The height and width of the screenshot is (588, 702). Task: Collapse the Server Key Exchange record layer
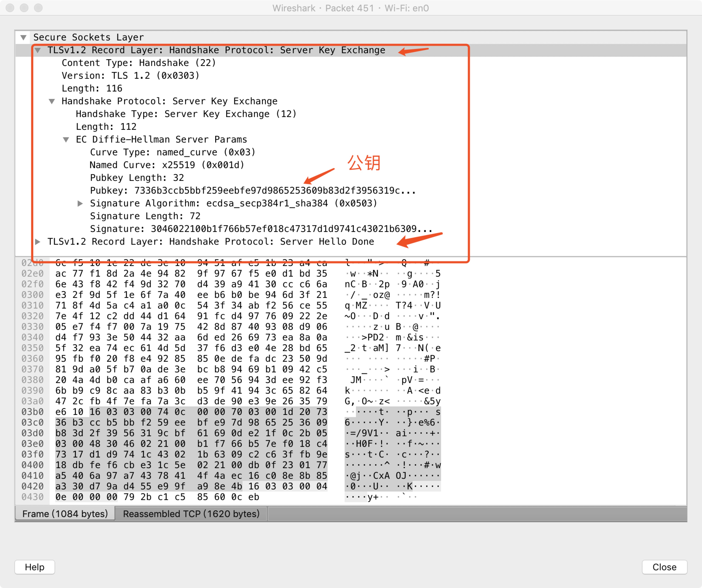[x=38, y=50]
